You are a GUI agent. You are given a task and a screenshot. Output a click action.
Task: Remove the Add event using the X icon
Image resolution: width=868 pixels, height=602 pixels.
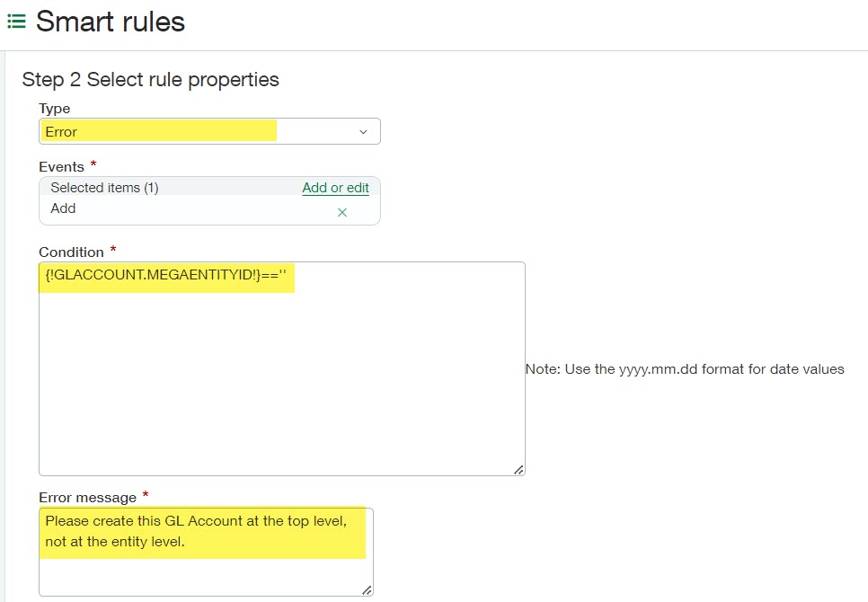341,212
